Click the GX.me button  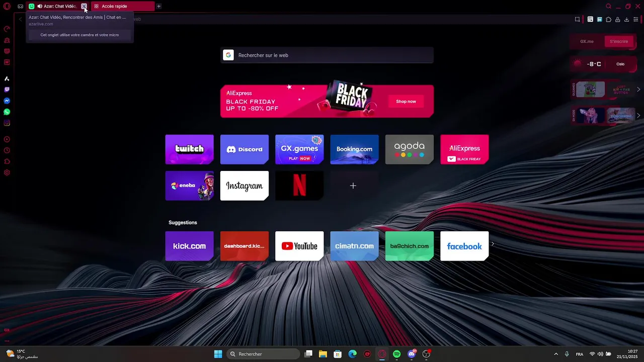point(587,41)
